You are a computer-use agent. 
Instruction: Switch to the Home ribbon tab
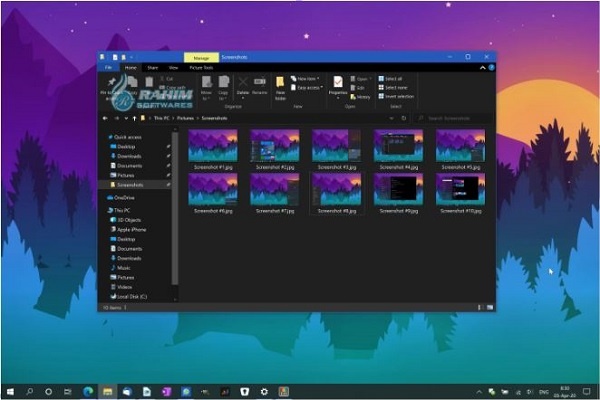[x=130, y=67]
